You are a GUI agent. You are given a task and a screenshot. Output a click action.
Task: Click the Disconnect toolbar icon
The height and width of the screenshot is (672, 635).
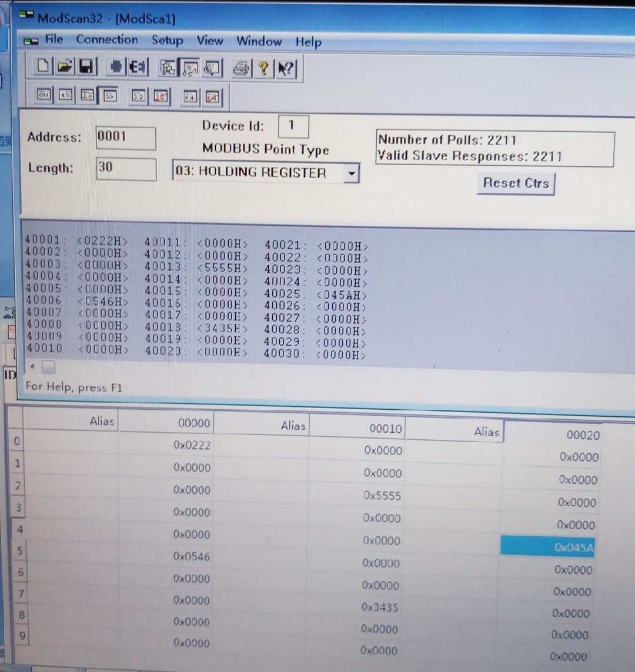tap(138, 67)
